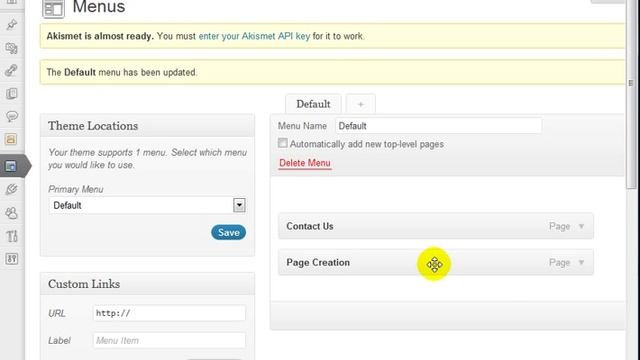Save the theme location selection

pyautogui.click(x=229, y=232)
